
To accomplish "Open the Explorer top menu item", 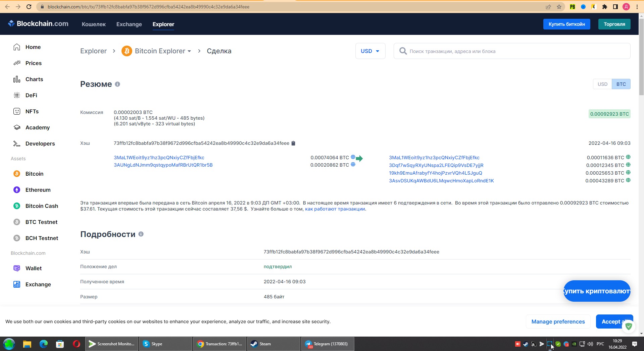I will click(x=163, y=24).
